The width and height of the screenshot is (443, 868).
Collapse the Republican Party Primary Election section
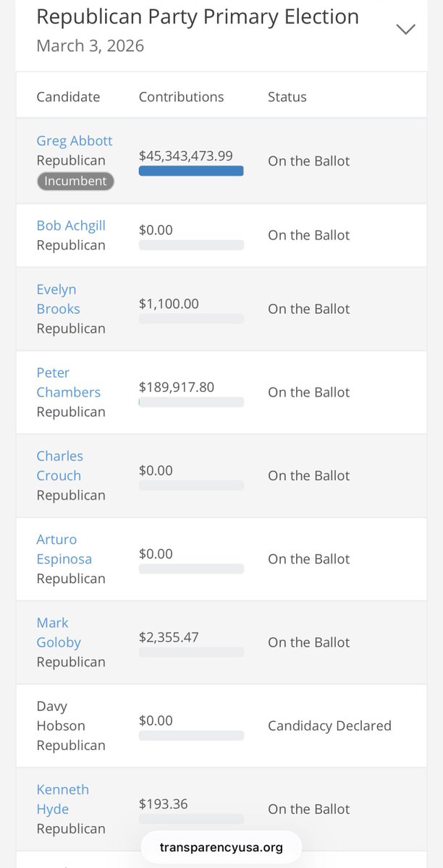[405, 29]
